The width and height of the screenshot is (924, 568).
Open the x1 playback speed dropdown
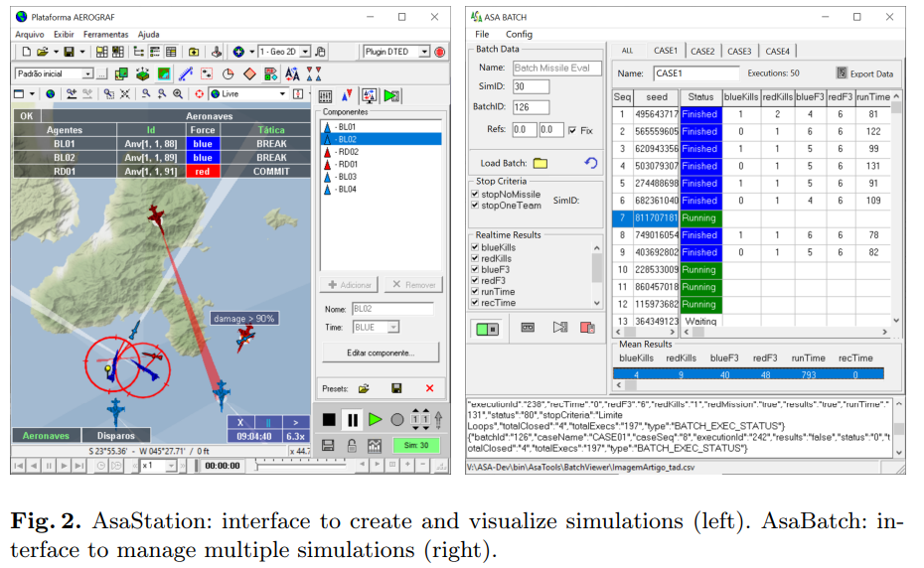pyautogui.click(x=171, y=466)
